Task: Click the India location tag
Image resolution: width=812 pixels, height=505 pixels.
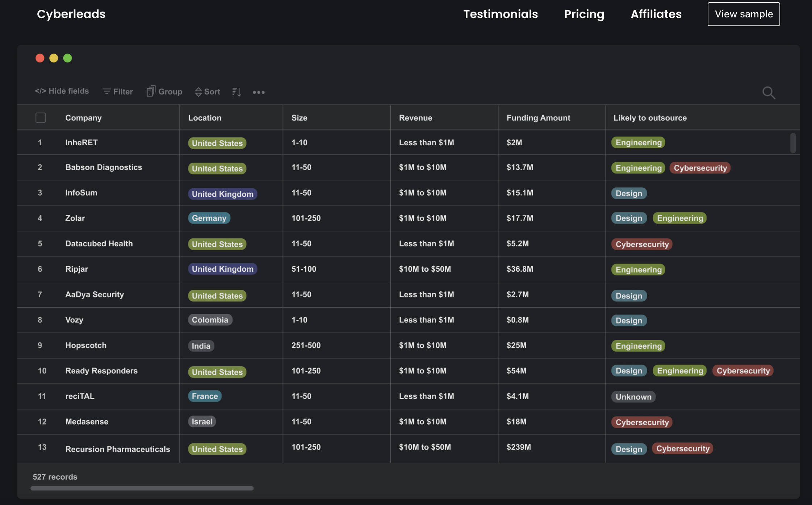Action: [x=201, y=346]
